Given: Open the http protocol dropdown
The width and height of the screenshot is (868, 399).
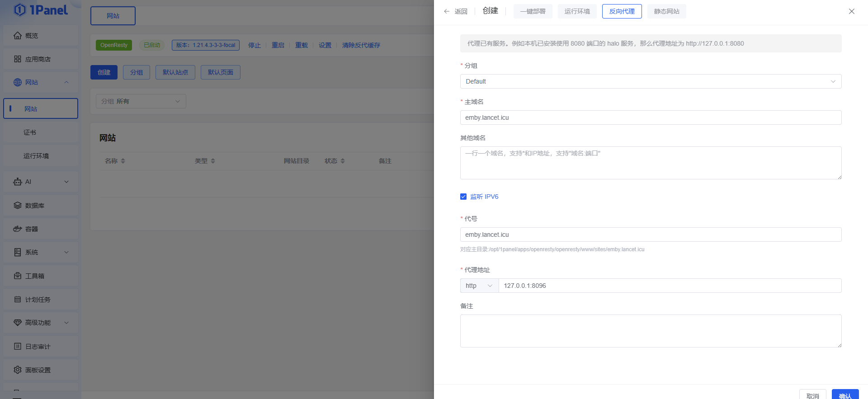Looking at the screenshot, I should click(479, 286).
